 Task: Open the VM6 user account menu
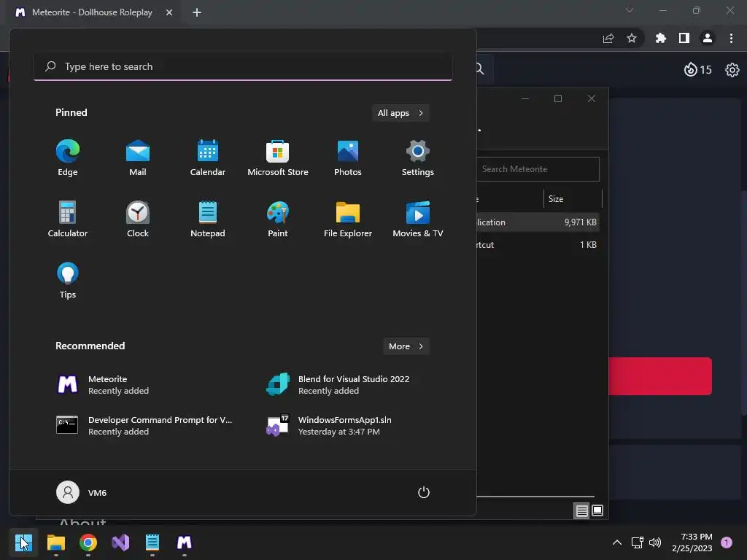pos(82,492)
